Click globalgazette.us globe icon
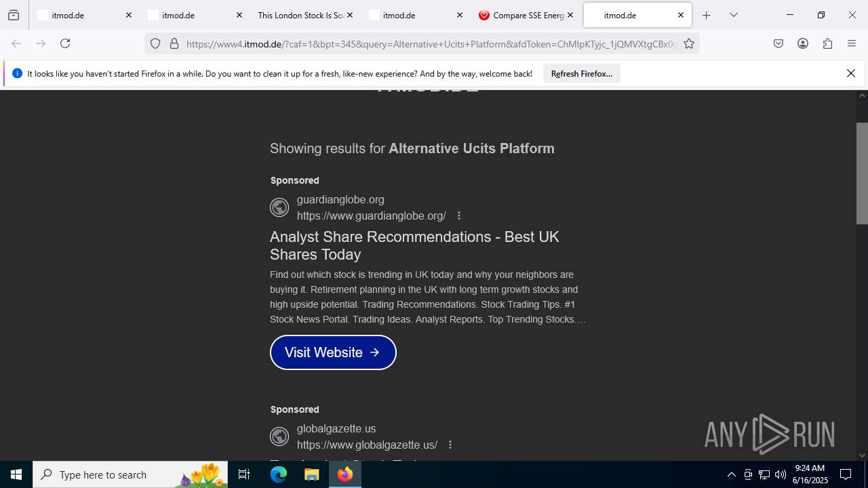The width and height of the screenshot is (868, 488). pyautogui.click(x=279, y=436)
